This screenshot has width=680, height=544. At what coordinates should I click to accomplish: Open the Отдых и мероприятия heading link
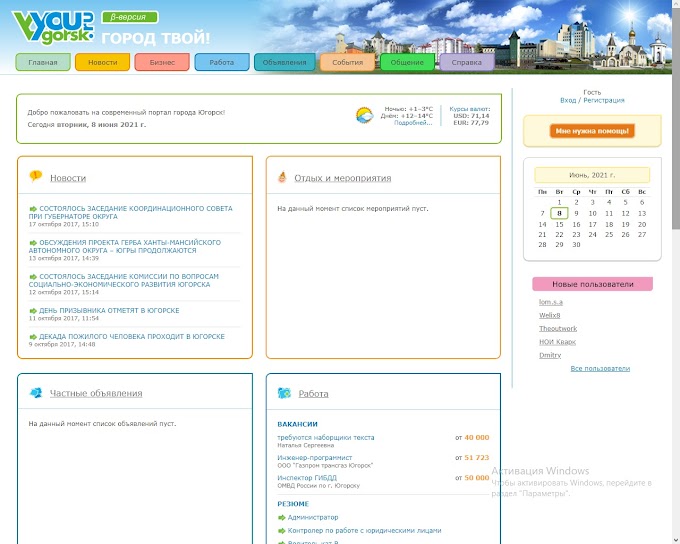[343, 178]
